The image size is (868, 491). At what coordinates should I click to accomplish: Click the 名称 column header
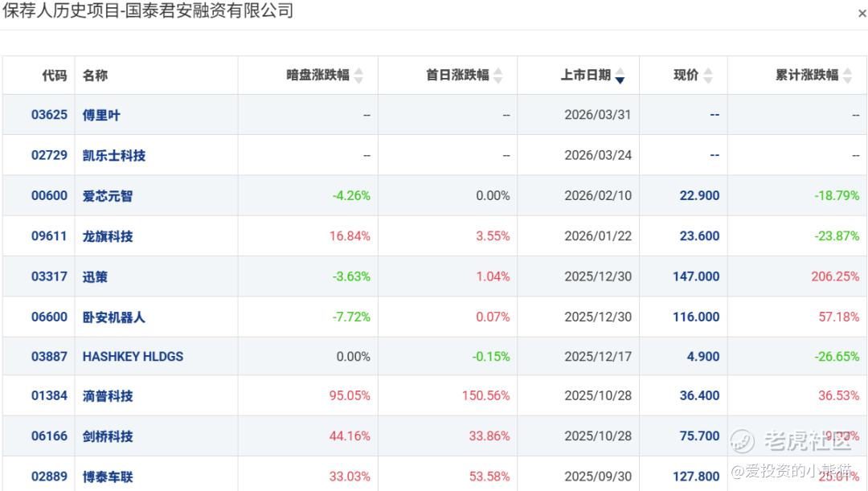pyautogui.click(x=95, y=76)
